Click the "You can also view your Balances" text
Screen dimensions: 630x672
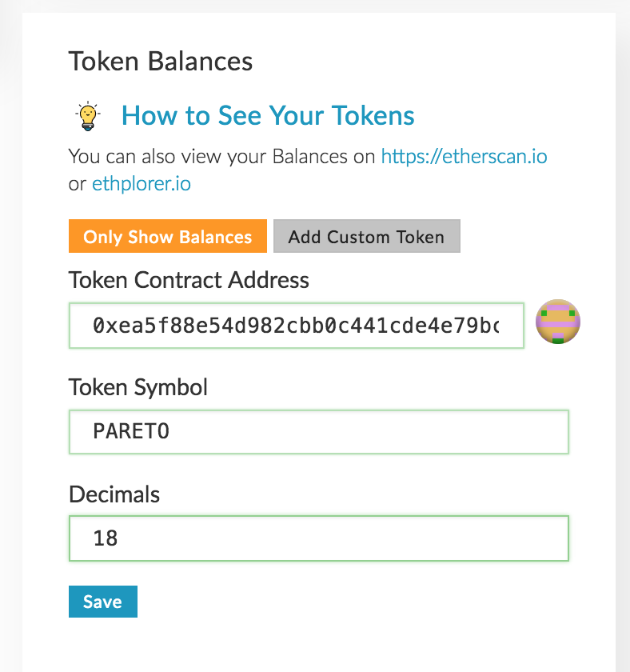221,156
